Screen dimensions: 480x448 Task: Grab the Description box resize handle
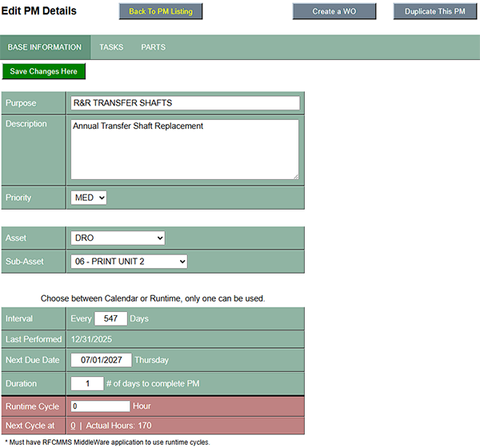[x=295, y=175]
